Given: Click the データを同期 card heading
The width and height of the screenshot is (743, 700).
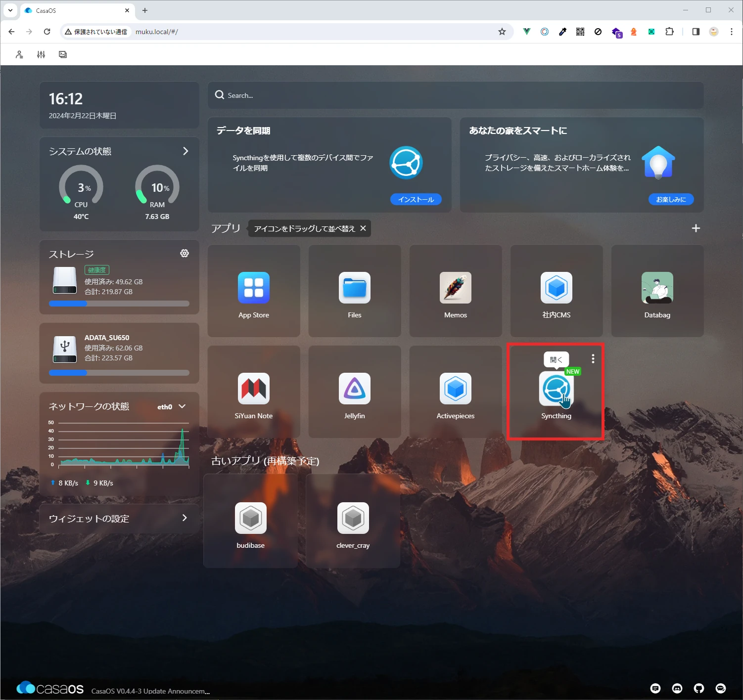Looking at the screenshot, I should [x=243, y=131].
